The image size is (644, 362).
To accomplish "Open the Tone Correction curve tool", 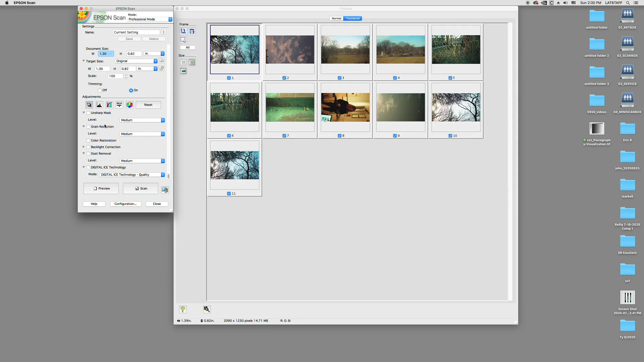I will coord(109,105).
